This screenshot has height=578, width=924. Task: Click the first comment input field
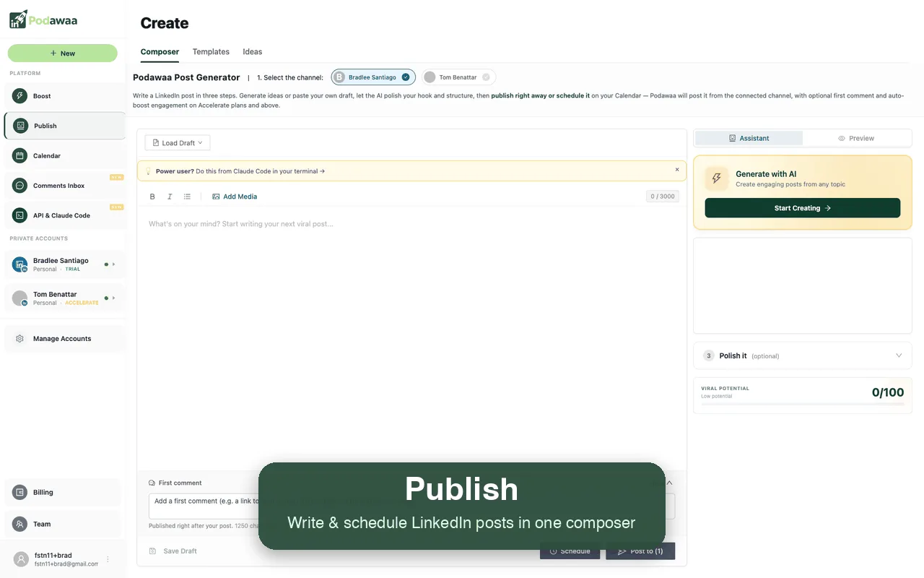[x=411, y=506]
